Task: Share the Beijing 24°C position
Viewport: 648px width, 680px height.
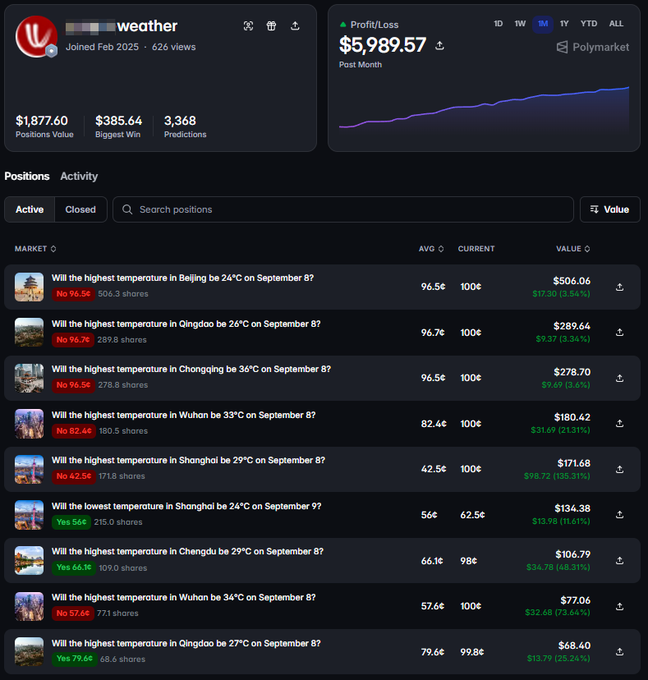Action: pos(620,287)
